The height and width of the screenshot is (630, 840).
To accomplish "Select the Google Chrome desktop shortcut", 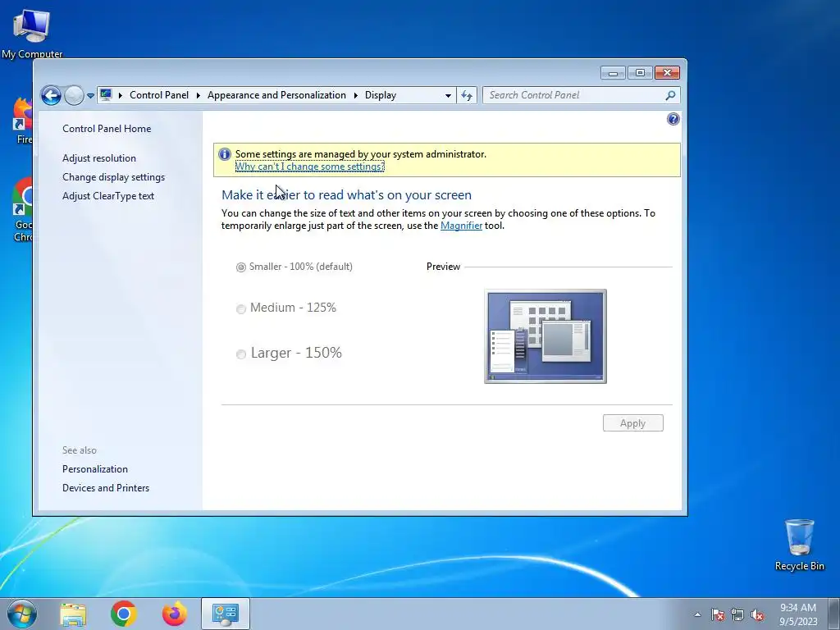I will pos(24,210).
